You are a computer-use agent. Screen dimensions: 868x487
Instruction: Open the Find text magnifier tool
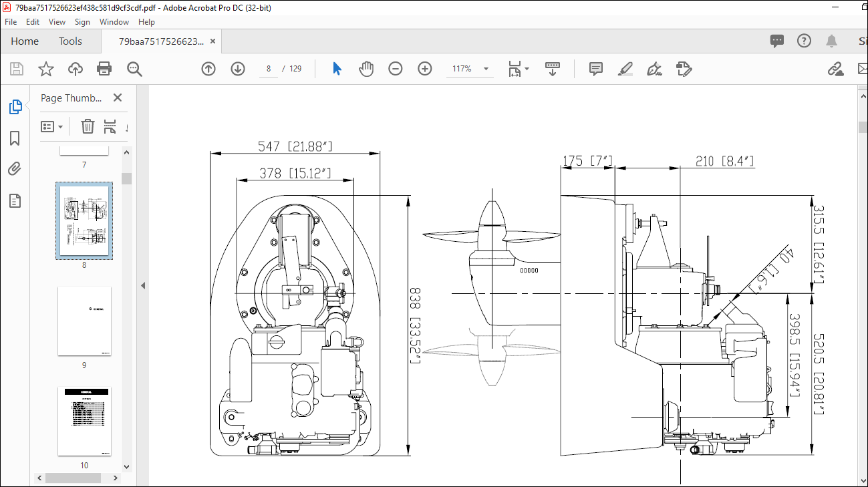134,69
